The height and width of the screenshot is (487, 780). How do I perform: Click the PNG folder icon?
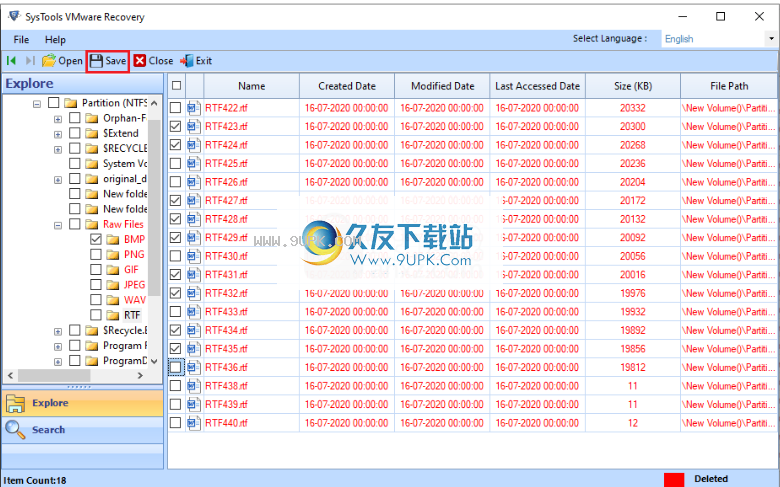113,255
